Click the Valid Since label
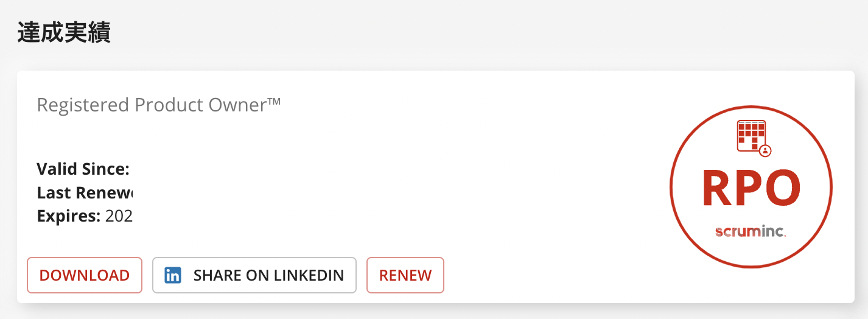The width and height of the screenshot is (868, 319). pos(83,169)
